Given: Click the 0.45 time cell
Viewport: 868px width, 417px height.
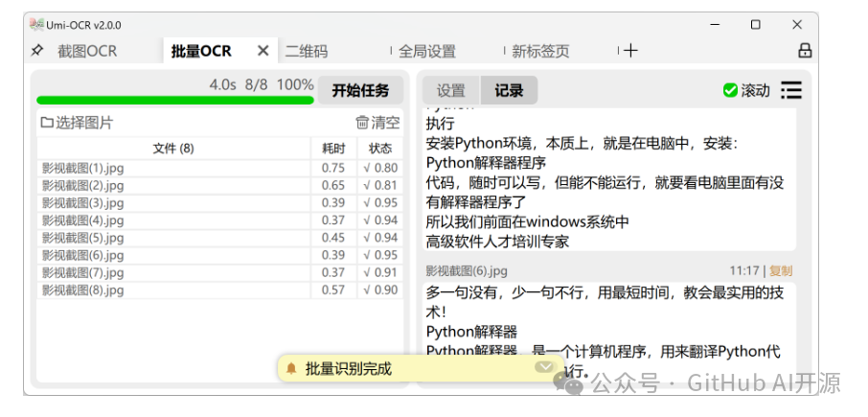Looking at the screenshot, I should (333, 238).
